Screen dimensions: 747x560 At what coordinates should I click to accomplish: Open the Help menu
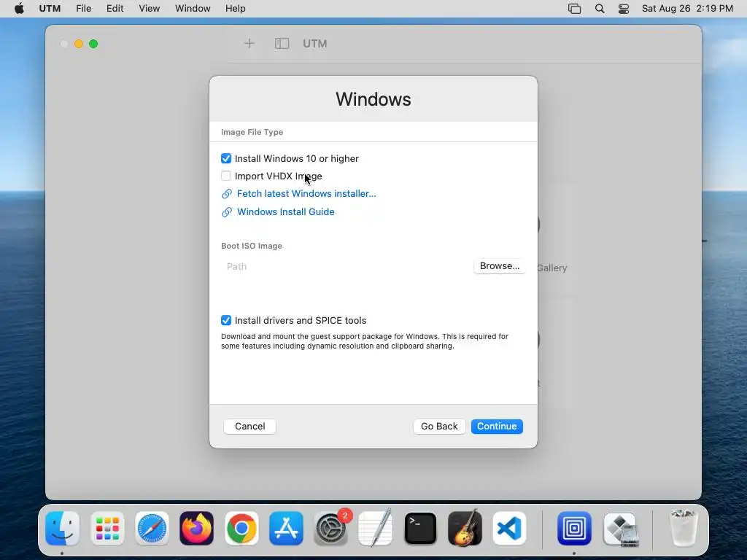click(x=236, y=9)
